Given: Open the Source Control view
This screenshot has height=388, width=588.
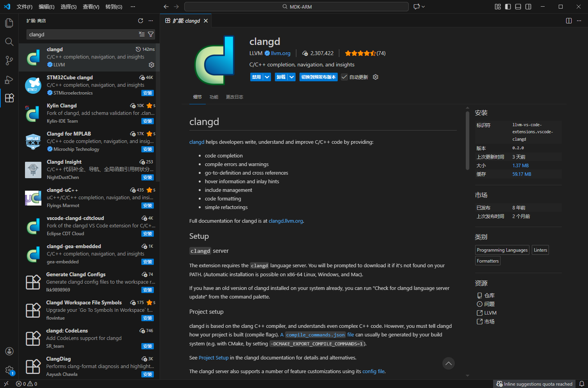Looking at the screenshot, I should (9, 61).
